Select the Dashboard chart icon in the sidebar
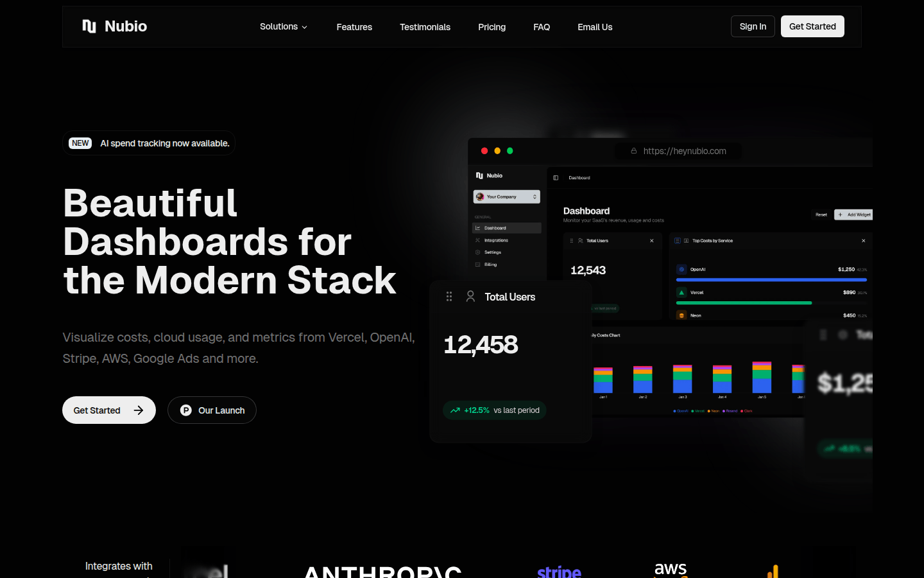This screenshot has height=578, width=924. pos(477,228)
